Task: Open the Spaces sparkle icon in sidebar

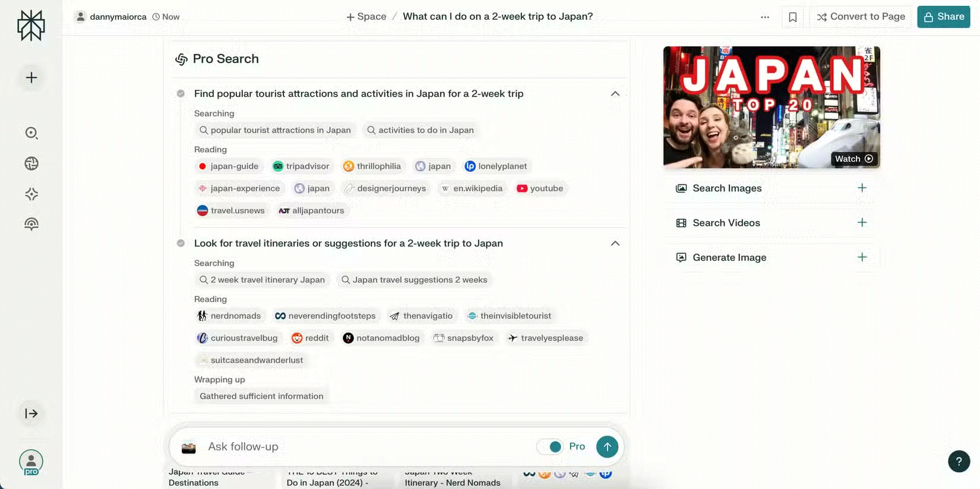Action: [x=31, y=194]
